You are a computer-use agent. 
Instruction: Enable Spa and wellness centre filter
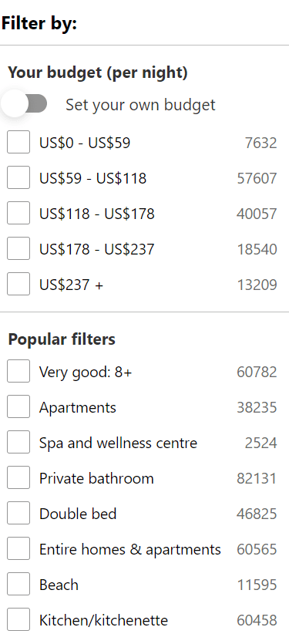tap(18, 442)
